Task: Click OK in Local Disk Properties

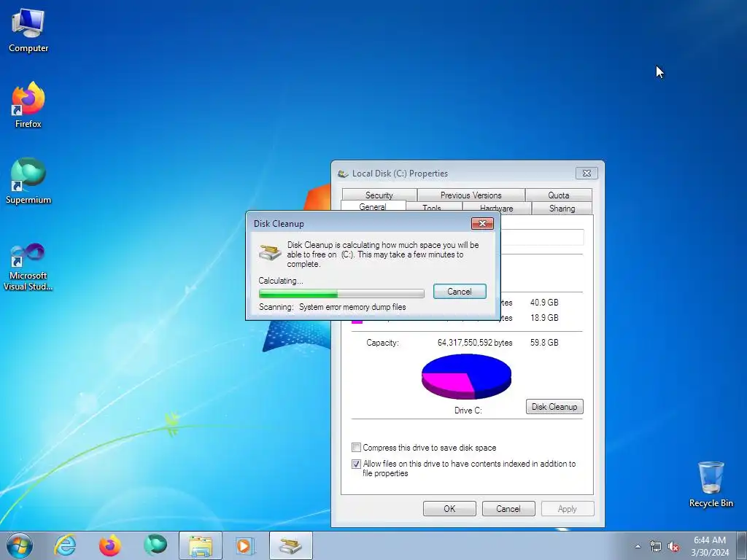Action: (449, 508)
